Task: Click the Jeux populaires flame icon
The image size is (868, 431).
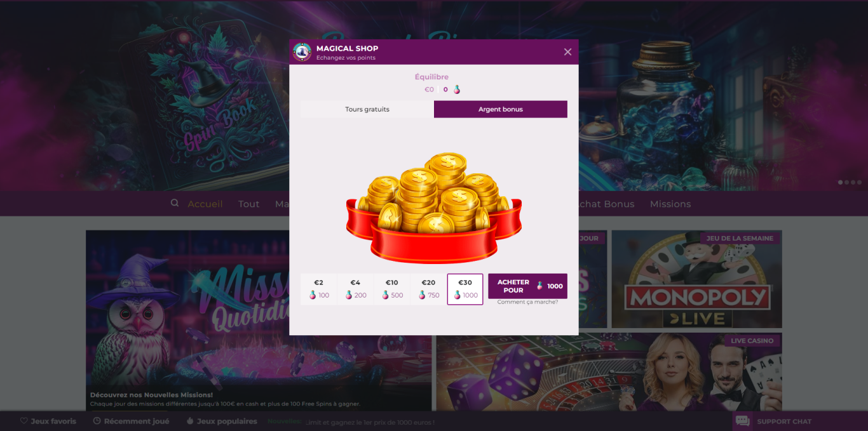Action: pyautogui.click(x=190, y=421)
